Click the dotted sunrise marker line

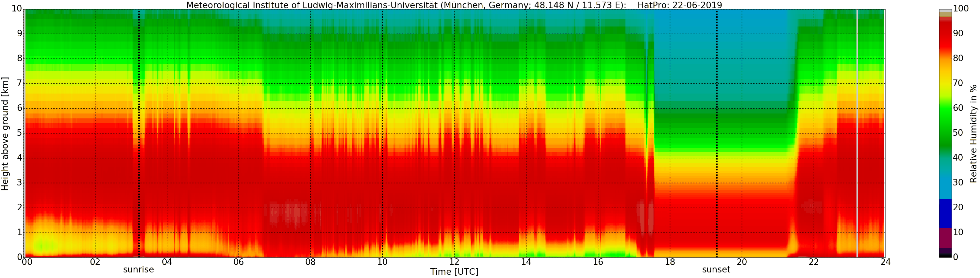[139, 133]
